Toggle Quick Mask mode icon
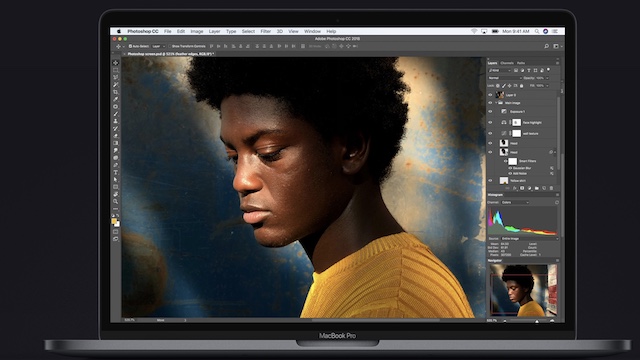The height and width of the screenshot is (360, 640). pyautogui.click(x=116, y=233)
